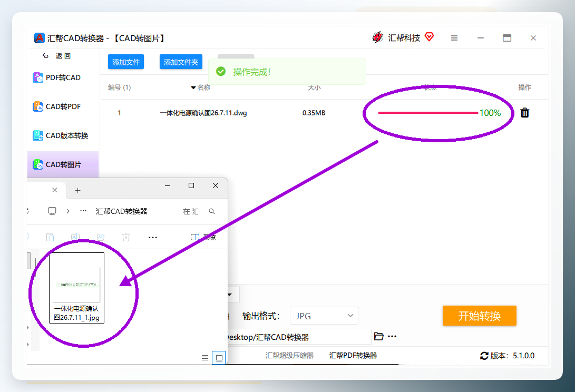Viewport: 575px width, 392px height.
Task: Open the JPG output format dropdown
Action: (324, 316)
